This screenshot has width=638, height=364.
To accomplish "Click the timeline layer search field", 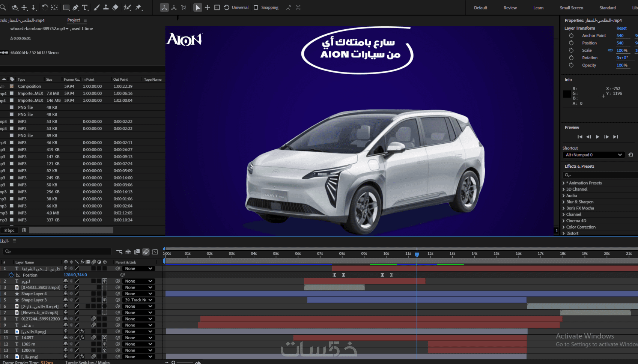I will click(x=57, y=251).
